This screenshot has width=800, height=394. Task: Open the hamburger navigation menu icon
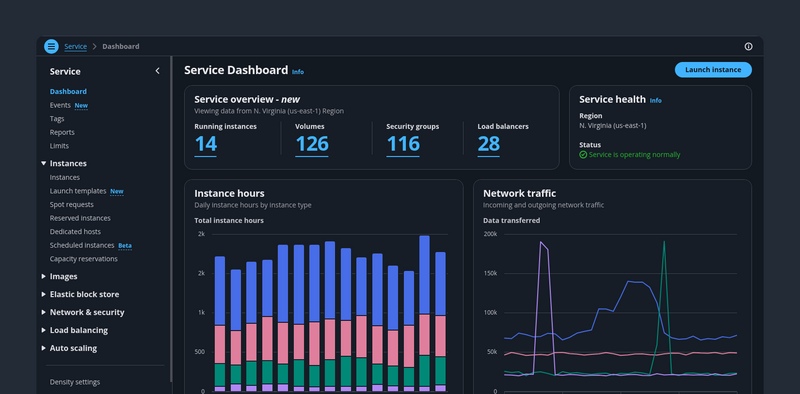pos(51,46)
